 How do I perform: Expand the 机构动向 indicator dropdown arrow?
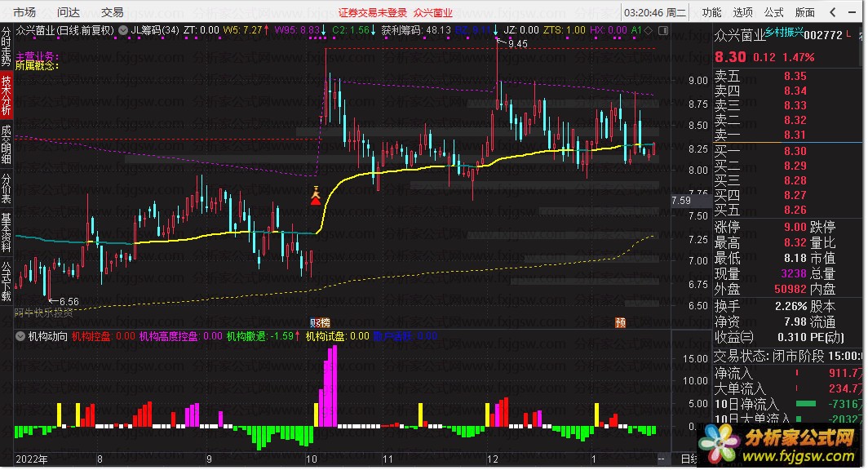(x=20, y=336)
